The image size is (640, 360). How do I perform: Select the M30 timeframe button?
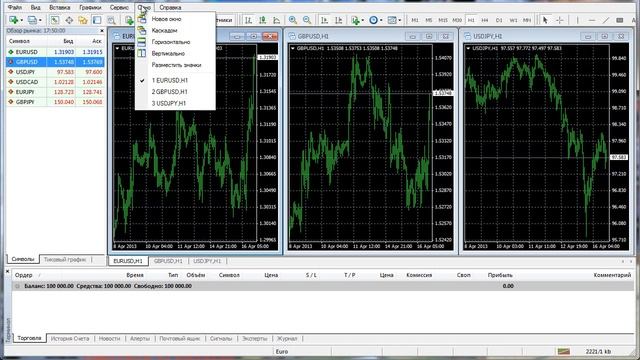tap(457, 20)
